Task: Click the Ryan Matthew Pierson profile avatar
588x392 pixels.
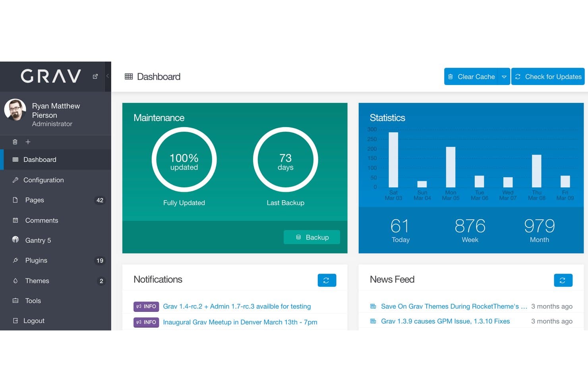Action: click(x=15, y=110)
